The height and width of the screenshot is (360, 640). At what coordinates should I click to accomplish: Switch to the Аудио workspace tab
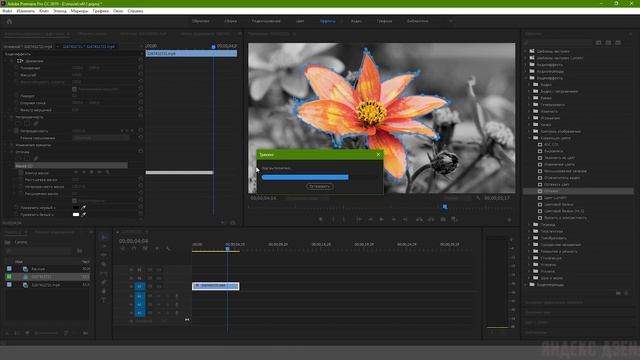point(356,21)
